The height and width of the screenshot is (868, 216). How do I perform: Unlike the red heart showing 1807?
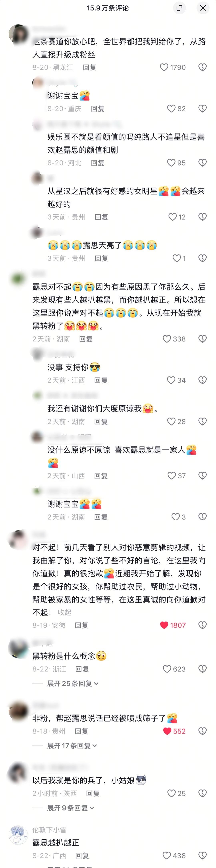coord(164,625)
